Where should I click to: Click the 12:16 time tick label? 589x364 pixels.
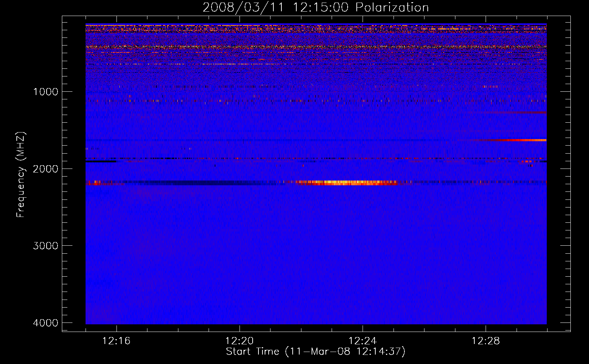click(116, 341)
